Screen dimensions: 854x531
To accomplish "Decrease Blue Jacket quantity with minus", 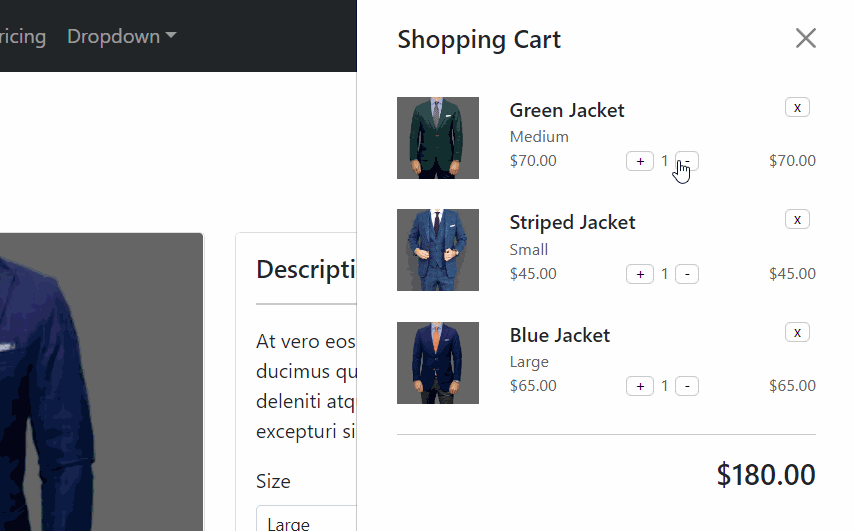I will (x=687, y=386).
